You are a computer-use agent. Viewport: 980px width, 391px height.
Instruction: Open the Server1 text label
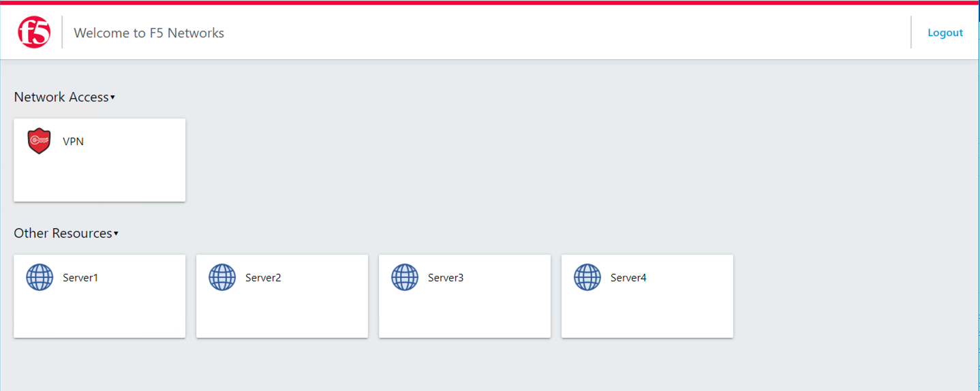80,278
